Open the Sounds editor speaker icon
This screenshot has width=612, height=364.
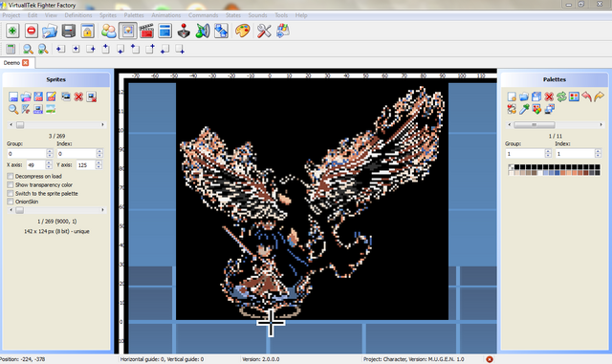[203, 31]
